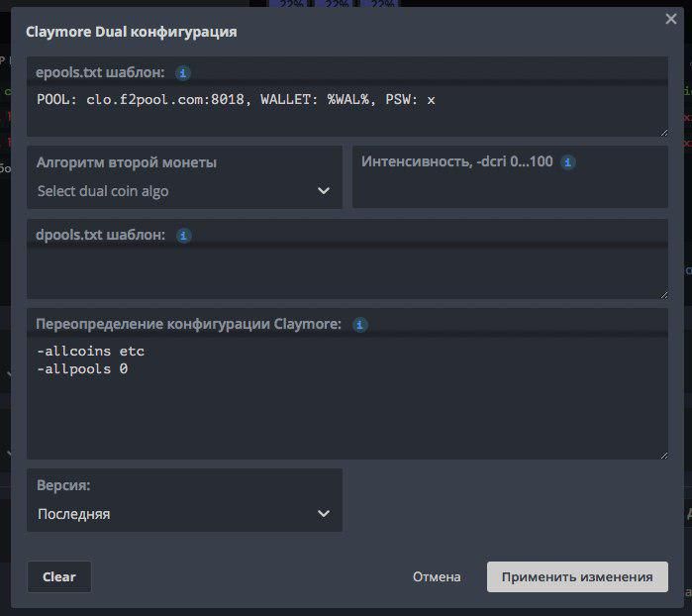The width and height of the screenshot is (692, 616).
Task: Click the '-allpools 0' line
Action: coord(82,368)
